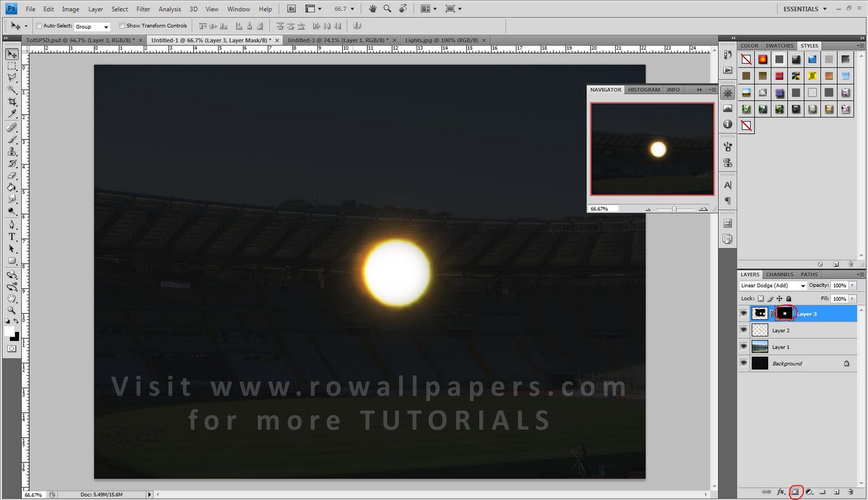Select the Crop tool
This screenshot has height=500, width=868.
tap(11, 102)
